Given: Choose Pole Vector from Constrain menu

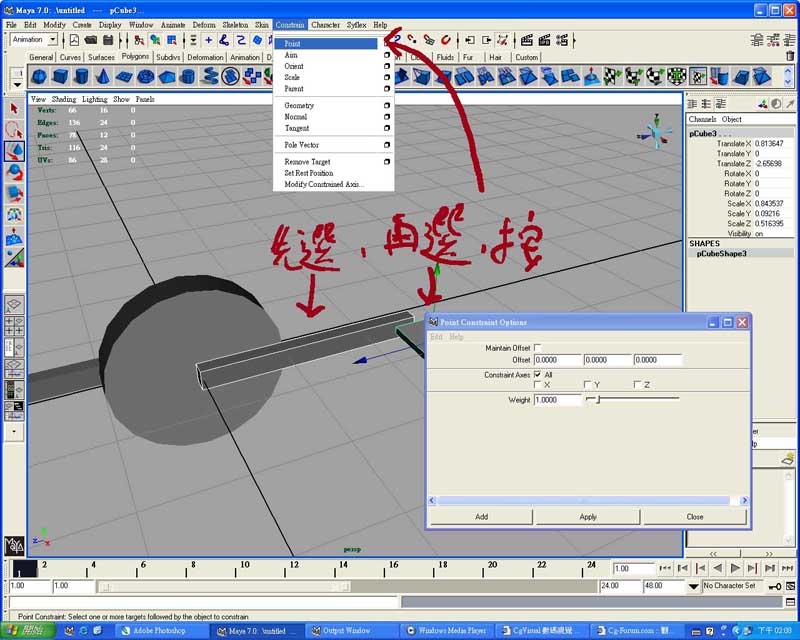Looking at the screenshot, I should click(x=302, y=145).
